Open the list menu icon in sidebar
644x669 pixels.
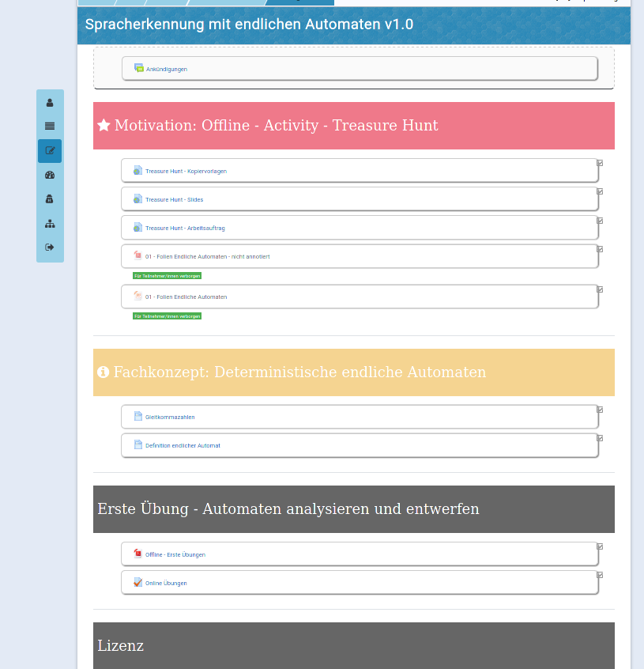50,127
